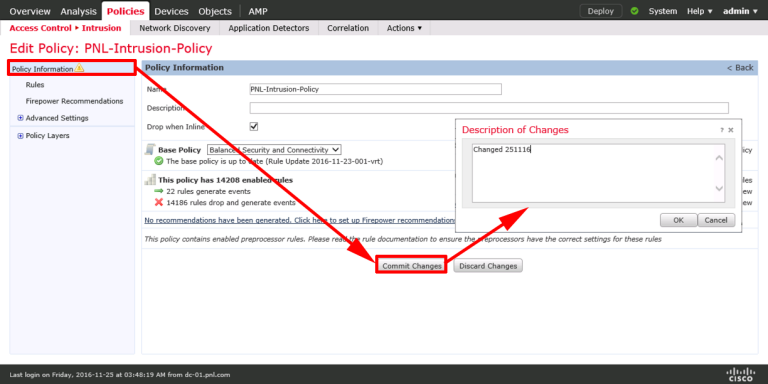The height and width of the screenshot is (384, 768).
Task: Open the Devices menu
Action: 171,11
